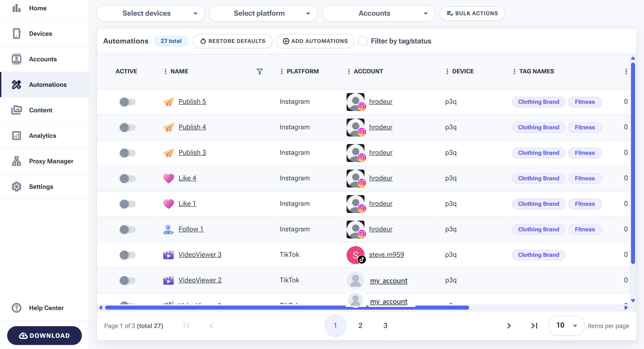Click the Devices phone icon

(17, 34)
